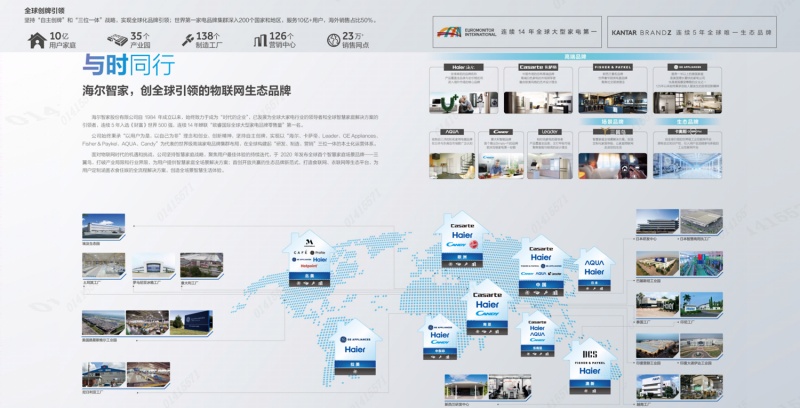
Task: Click the icon strip under the Europe house
Action: (x=463, y=264)
